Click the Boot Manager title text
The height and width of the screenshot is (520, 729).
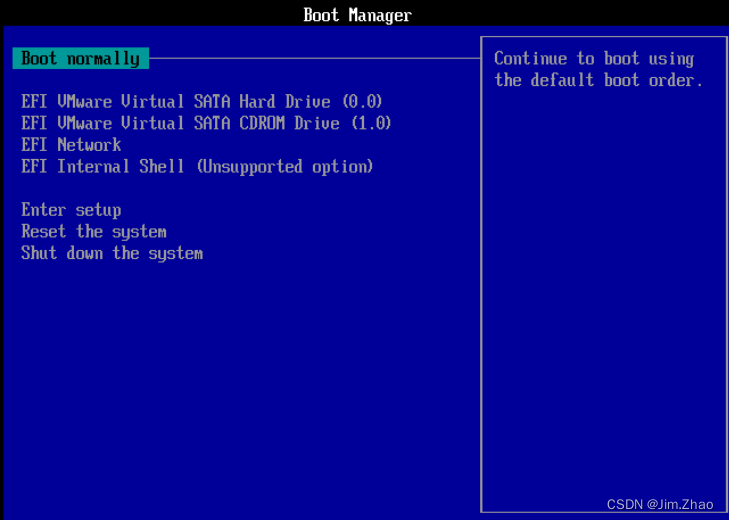(358, 15)
